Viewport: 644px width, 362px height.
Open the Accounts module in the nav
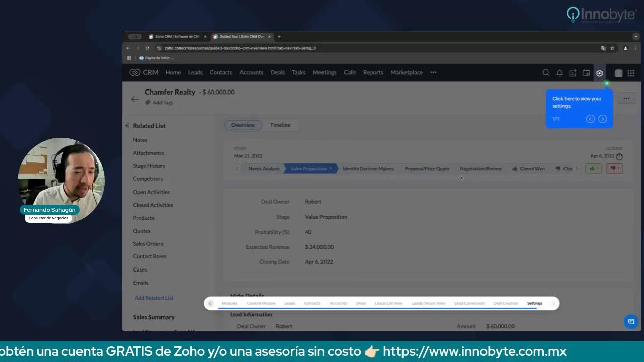251,72
